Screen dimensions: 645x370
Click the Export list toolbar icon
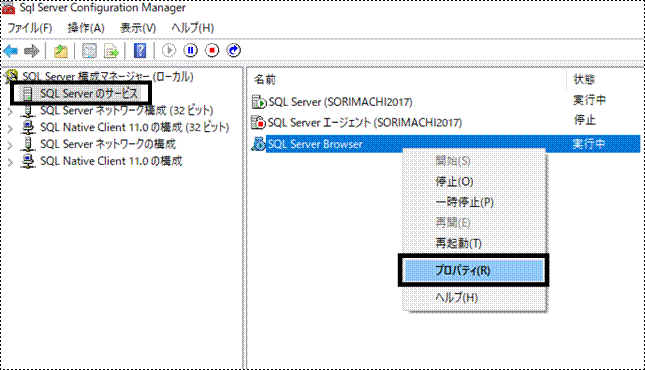pyautogui.click(x=111, y=51)
